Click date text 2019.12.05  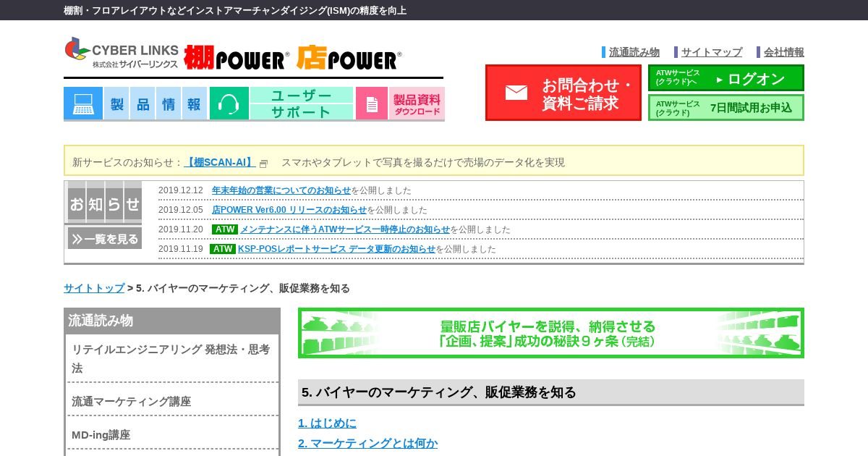181,210
